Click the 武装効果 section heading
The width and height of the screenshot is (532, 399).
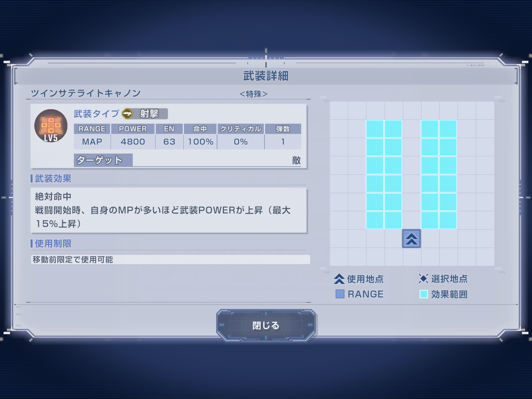[x=53, y=178]
